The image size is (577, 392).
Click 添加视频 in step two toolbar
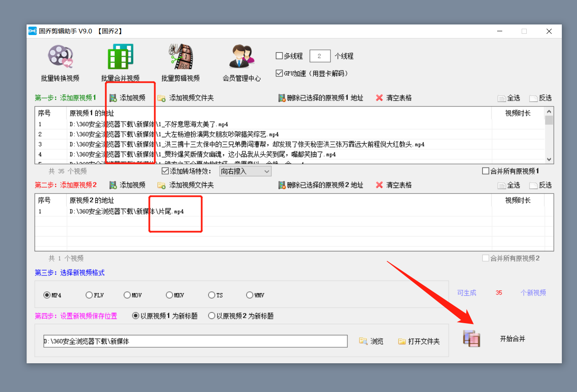[128, 185]
